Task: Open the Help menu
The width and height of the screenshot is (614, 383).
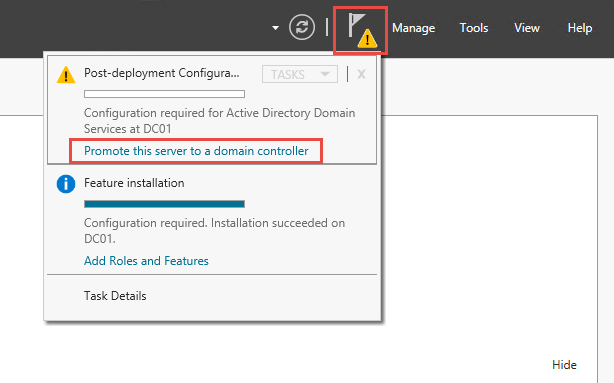Action: 580,28
